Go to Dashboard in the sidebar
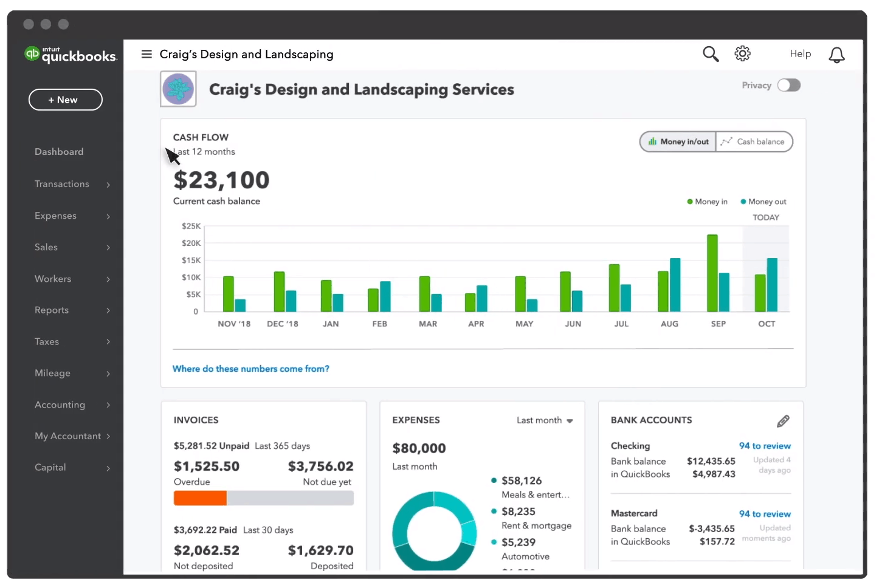 [x=59, y=152]
